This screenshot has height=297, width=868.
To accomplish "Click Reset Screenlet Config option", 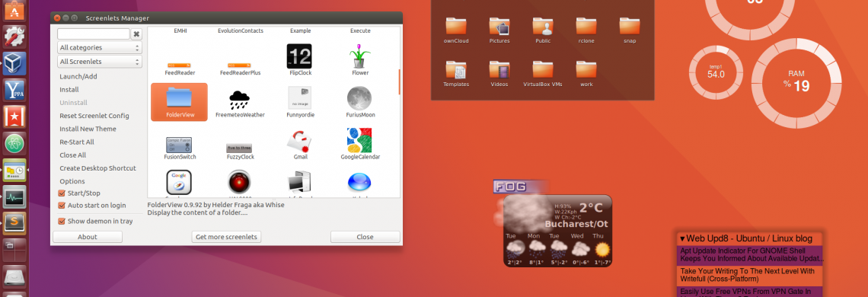I will 94,116.
